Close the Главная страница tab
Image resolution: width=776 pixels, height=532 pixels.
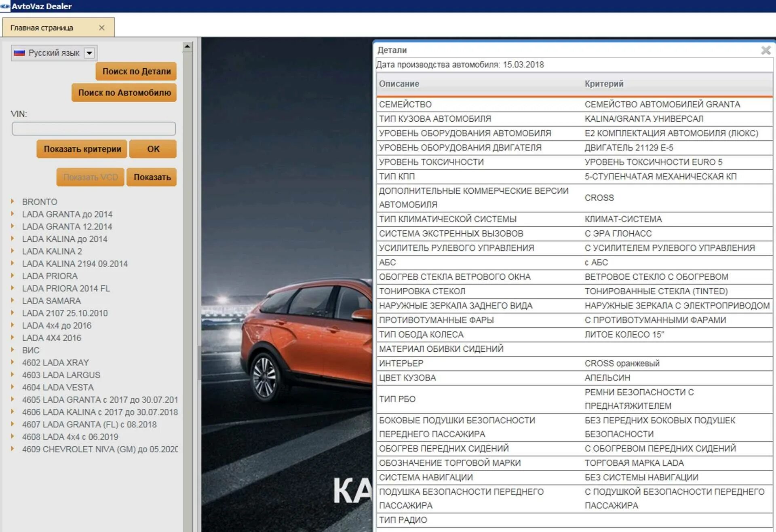click(101, 27)
